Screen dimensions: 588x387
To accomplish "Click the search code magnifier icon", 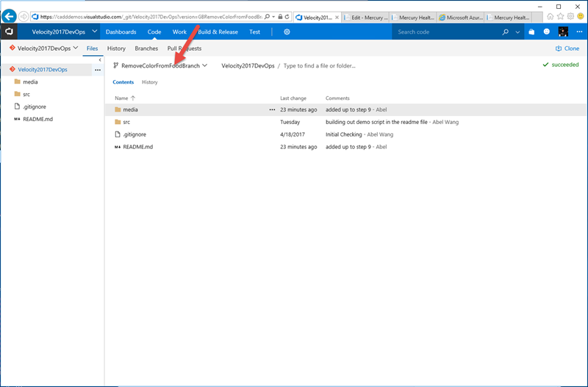I will pos(506,32).
